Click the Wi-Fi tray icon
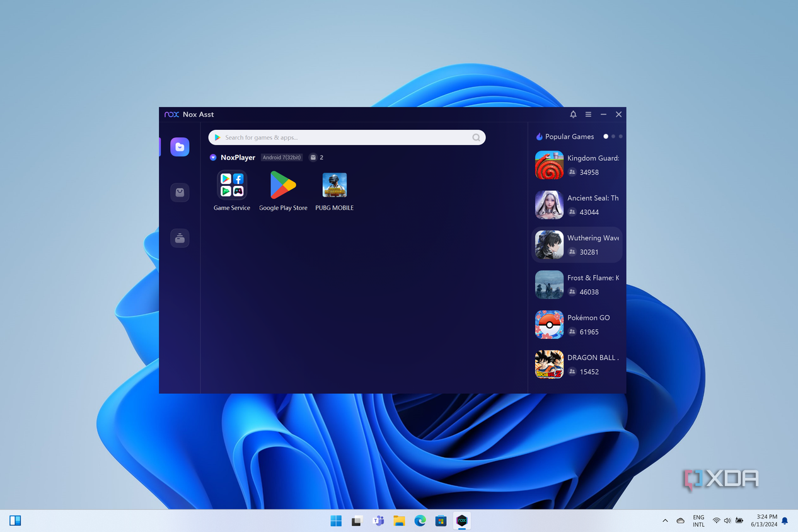Screen dimensions: 798x532 click(x=717, y=521)
